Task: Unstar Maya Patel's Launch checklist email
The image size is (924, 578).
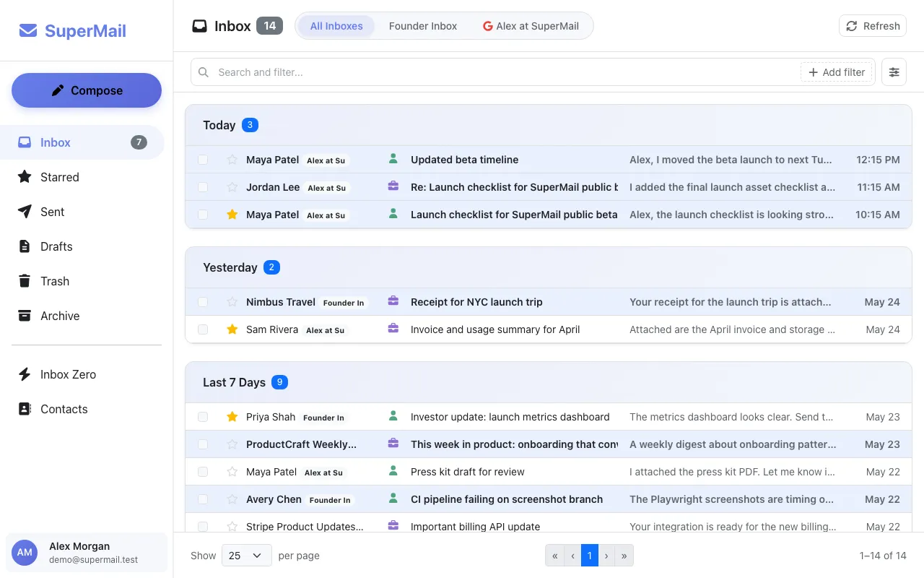Action: pyautogui.click(x=232, y=215)
